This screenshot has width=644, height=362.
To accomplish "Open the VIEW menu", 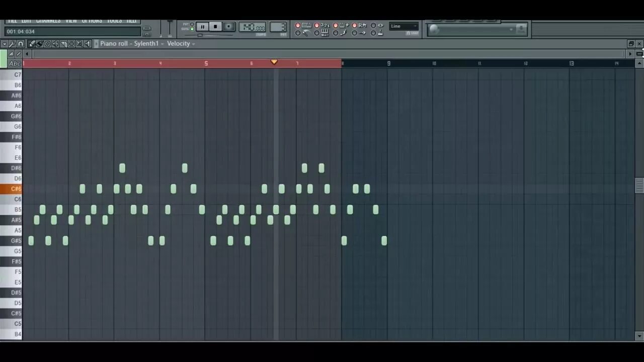I will pyautogui.click(x=71, y=21).
